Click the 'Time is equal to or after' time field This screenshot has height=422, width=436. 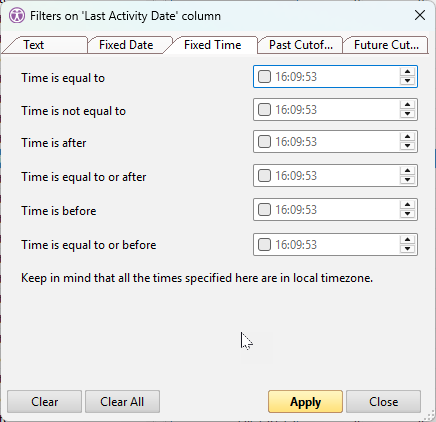click(x=335, y=176)
